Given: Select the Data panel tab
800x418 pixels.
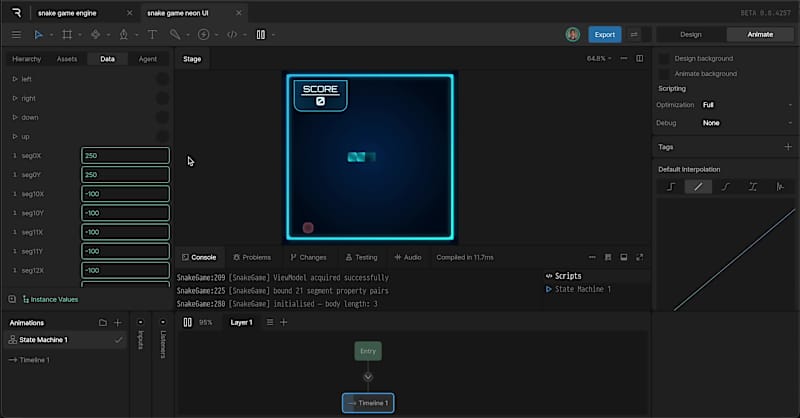Looking at the screenshot, I should tap(107, 59).
